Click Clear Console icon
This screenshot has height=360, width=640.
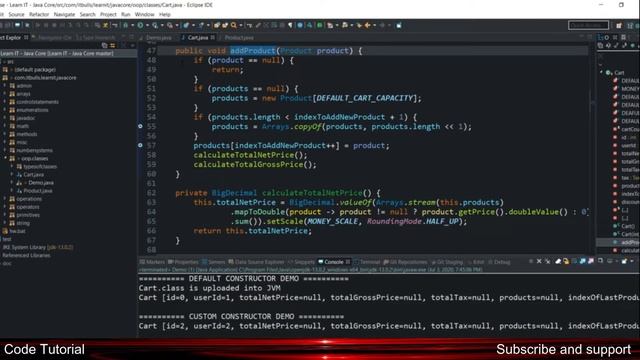tap(558, 261)
